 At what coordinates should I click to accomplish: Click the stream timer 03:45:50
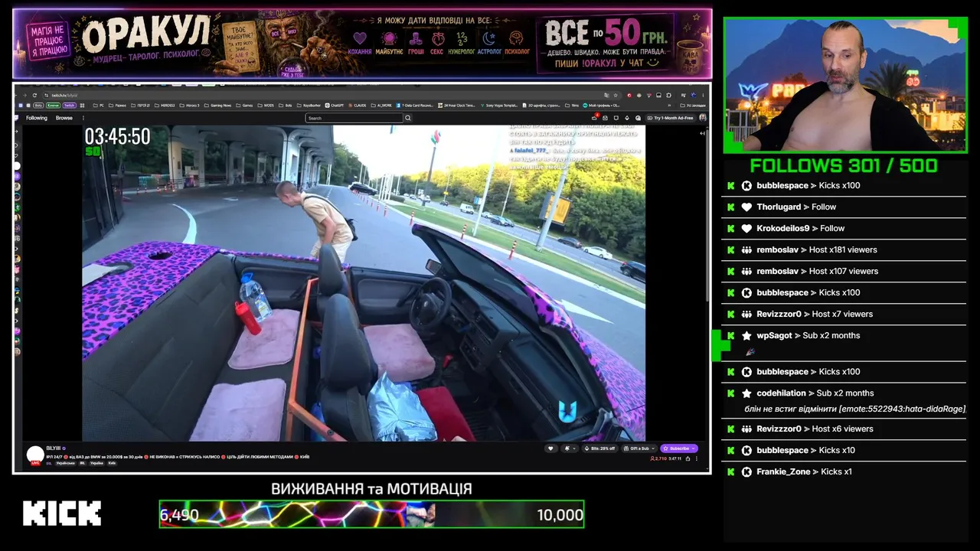click(x=117, y=136)
